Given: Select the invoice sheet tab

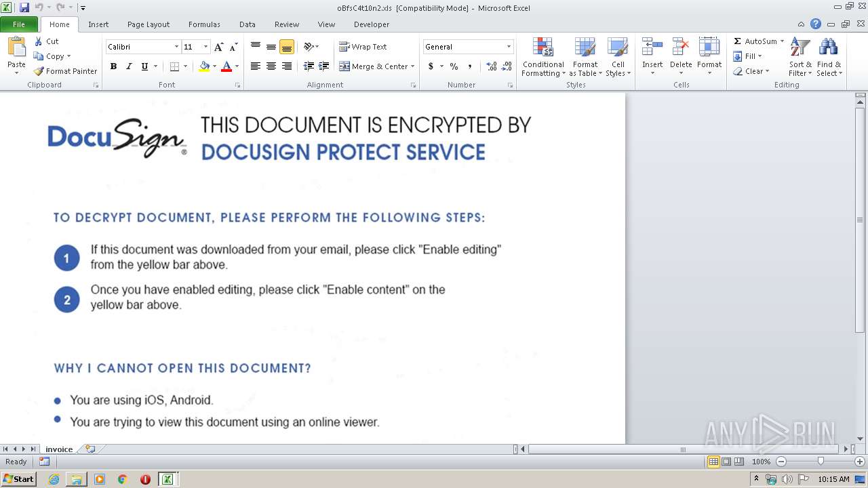Looking at the screenshot, I should point(59,449).
